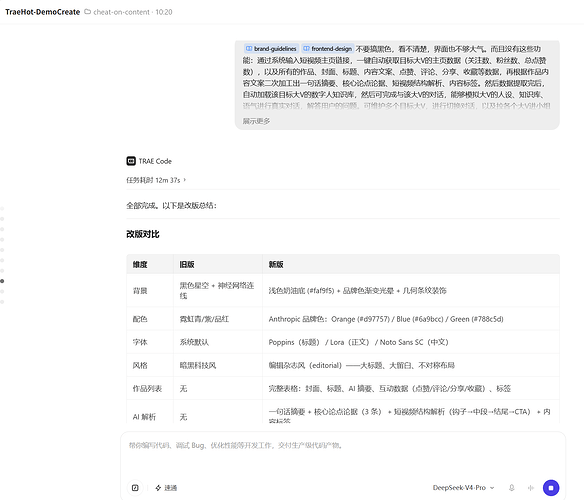Stop generation with the purple stop button
The width and height of the screenshot is (584, 500).
click(x=551, y=488)
